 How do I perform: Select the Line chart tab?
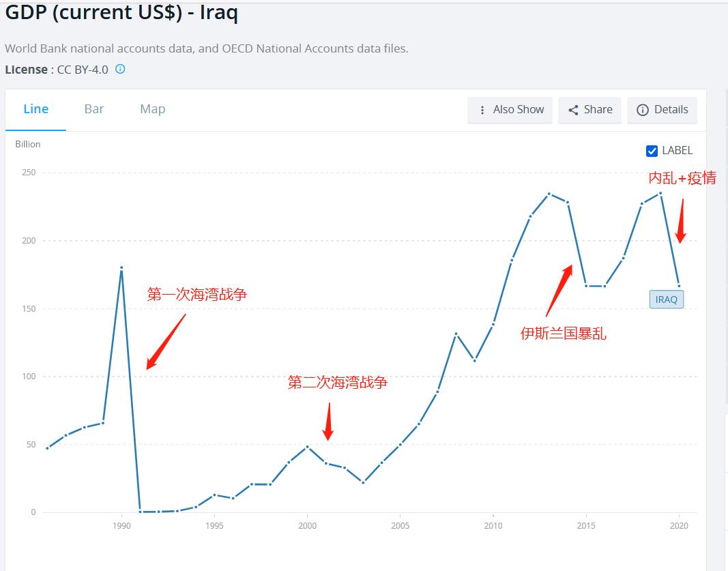[x=36, y=109]
